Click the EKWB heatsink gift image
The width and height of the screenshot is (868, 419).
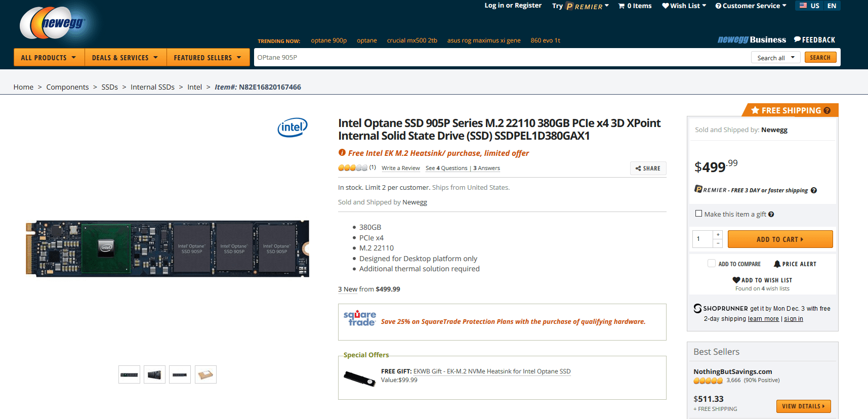[359, 379]
